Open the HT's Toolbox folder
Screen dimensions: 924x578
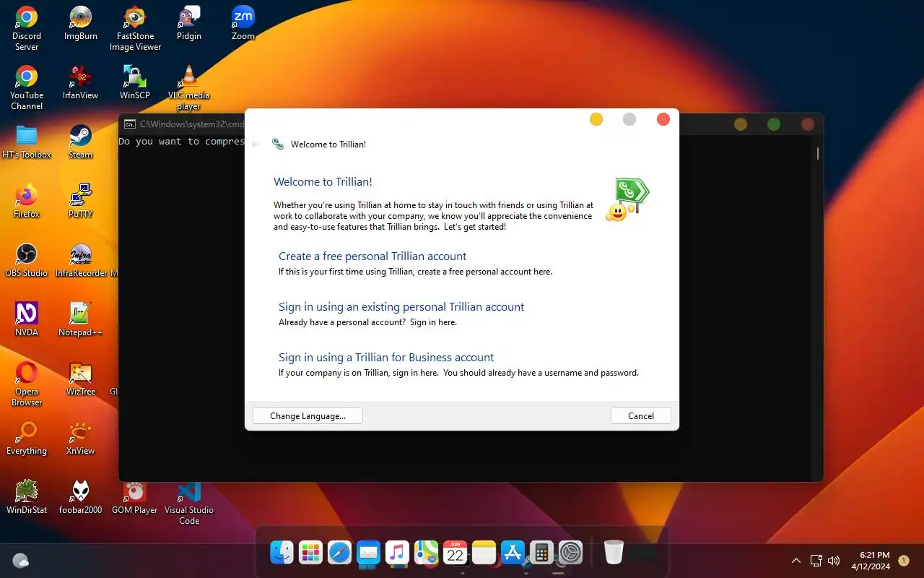(27, 142)
